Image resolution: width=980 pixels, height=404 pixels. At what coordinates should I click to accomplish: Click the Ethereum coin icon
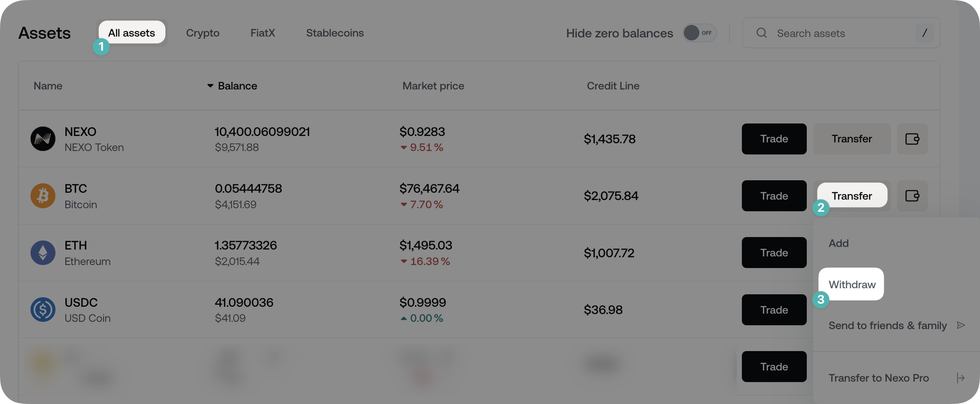43,253
